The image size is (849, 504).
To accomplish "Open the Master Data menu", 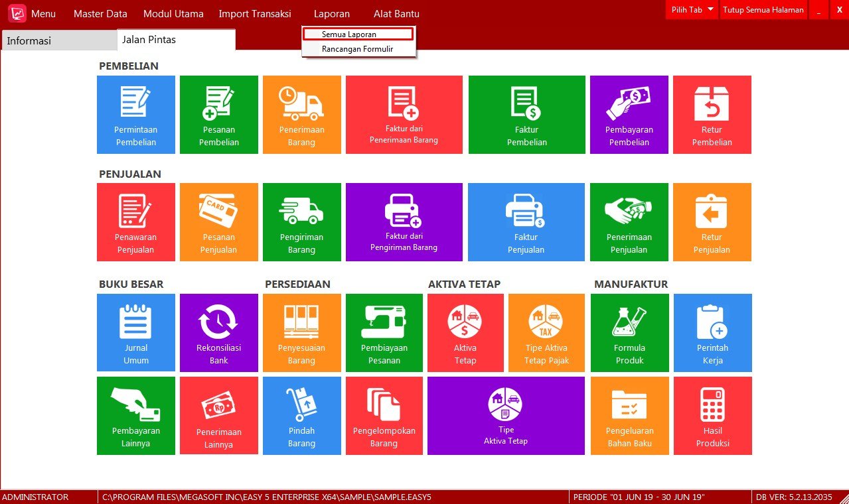I will point(100,13).
